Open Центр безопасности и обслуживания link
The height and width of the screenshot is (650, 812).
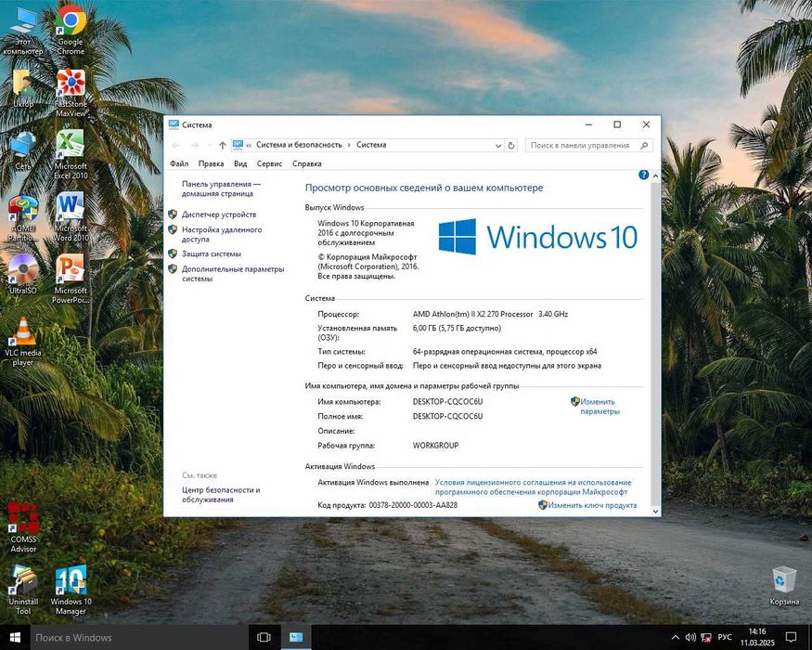pos(221,495)
